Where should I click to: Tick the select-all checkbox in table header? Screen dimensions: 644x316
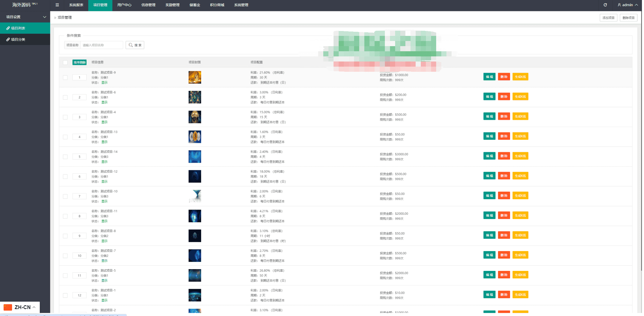tap(65, 63)
